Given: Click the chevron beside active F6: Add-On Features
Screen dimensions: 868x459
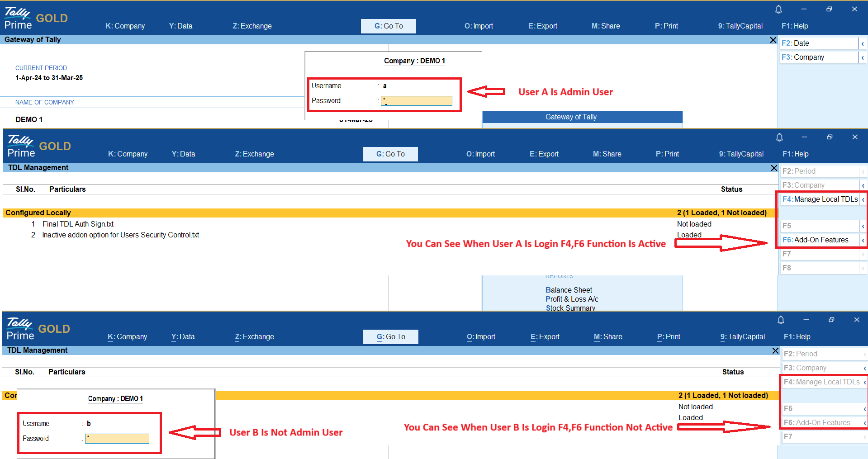Looking at the screenshot, I should click(863, 240).
